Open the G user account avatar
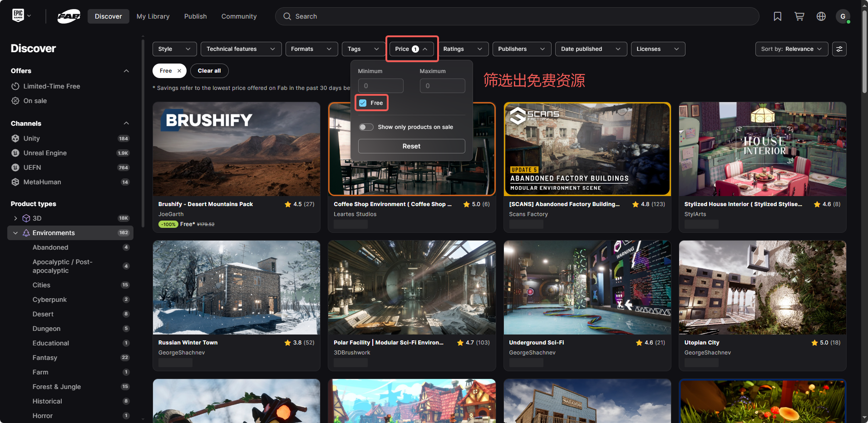The image size is (868, 423). click(x=843, y=16)
